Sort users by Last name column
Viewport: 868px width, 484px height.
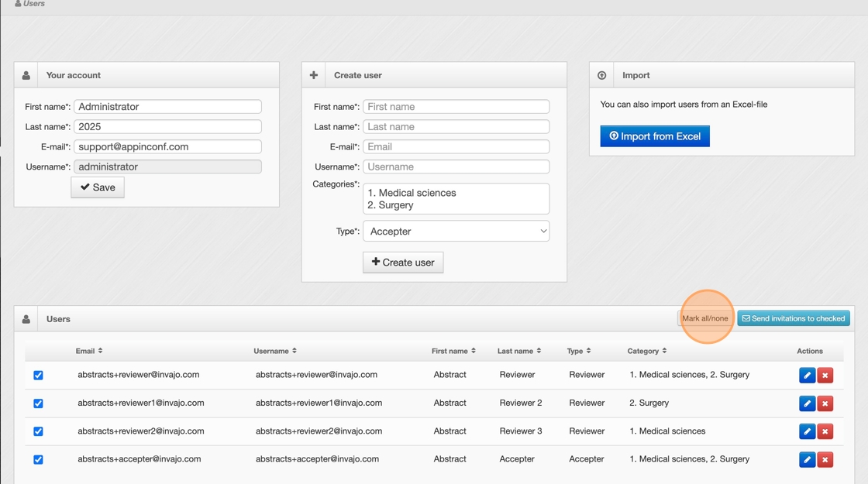pyautogui.click(x=519, y=351)
